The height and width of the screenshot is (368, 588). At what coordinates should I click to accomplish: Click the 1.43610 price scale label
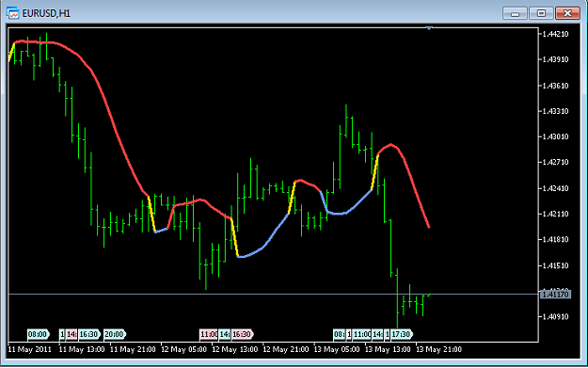[555, 86]
